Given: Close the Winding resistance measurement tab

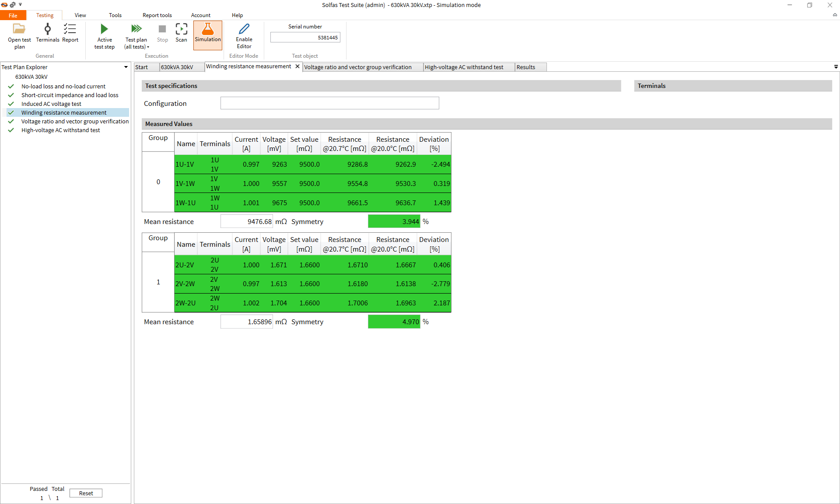Looking at the screenshot, I should pyautogui.click(x=297, y=66).
